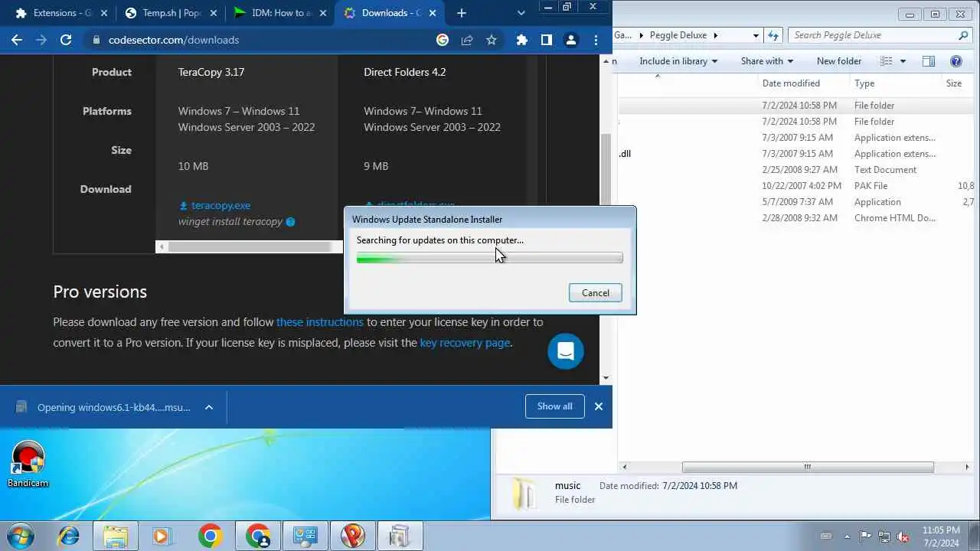Open the Chrome extensions puzzle icon
This screenshot has height=551, width=980.
pos(522,41)
